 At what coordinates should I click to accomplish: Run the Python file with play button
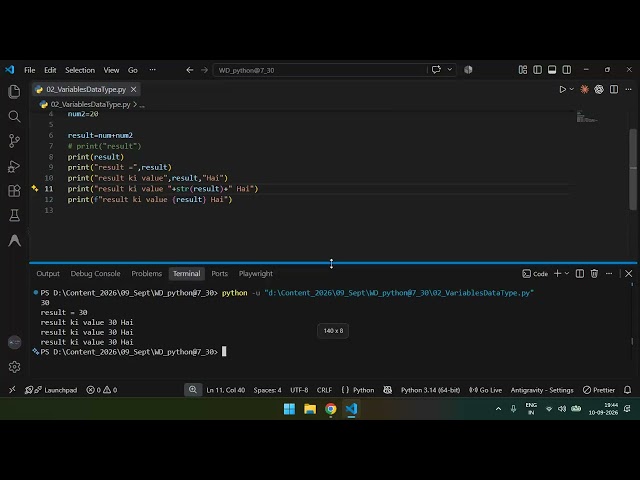click(x=562, y=89)
